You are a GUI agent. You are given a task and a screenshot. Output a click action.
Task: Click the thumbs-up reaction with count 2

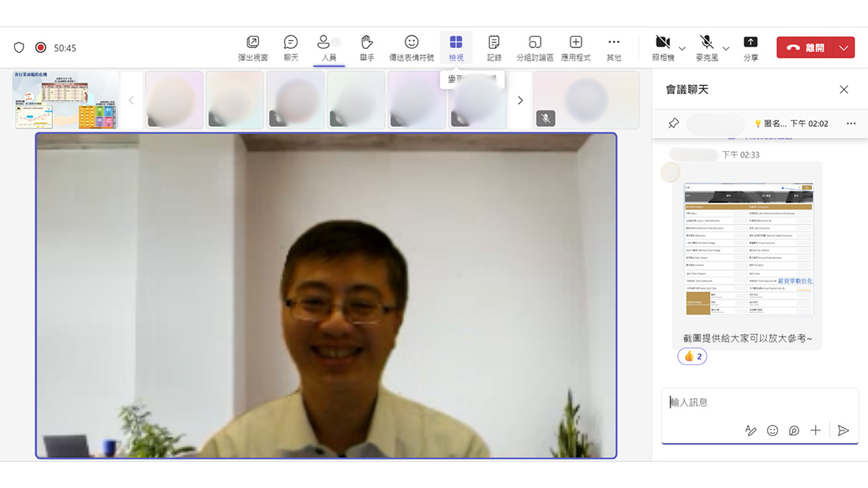pyautogui.click(x=692, y=356)
